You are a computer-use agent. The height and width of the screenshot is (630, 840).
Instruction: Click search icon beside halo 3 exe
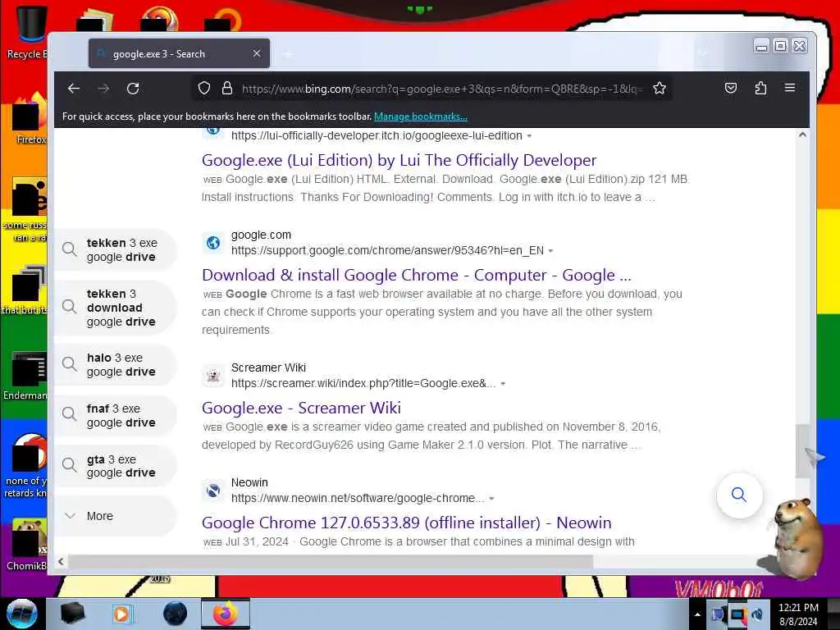click(x=69, y=364)
